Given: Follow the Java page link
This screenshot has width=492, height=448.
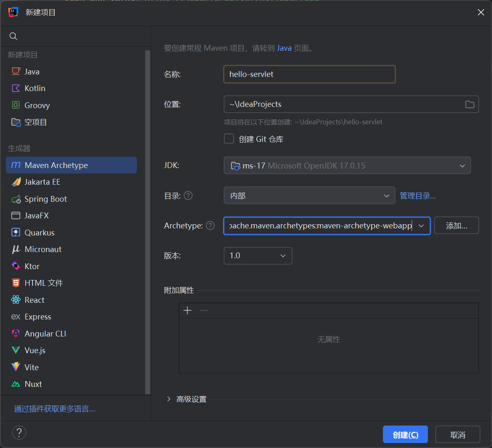Looking at the screenshot, I should point(284,48).
